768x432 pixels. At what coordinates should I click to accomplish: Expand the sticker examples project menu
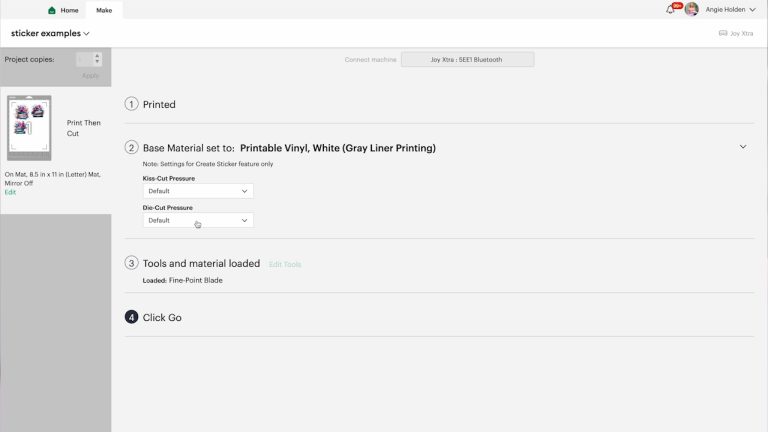tap(50, 33)
